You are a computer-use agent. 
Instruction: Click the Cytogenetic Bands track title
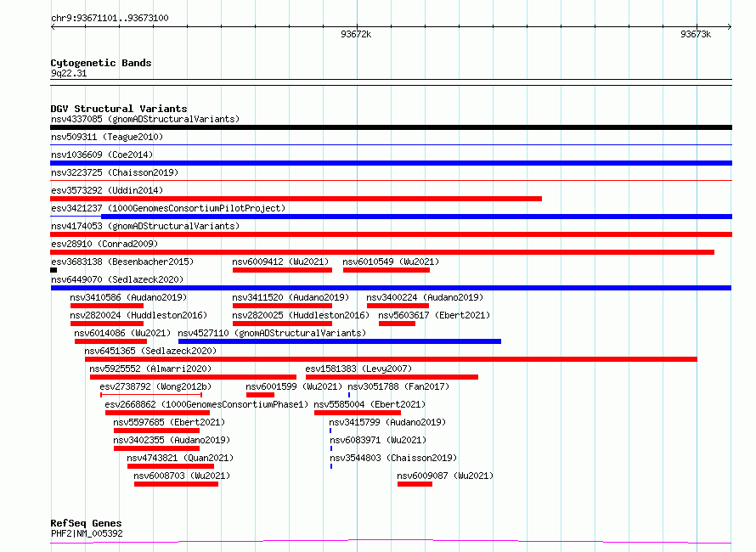click(x=101, y=63)
